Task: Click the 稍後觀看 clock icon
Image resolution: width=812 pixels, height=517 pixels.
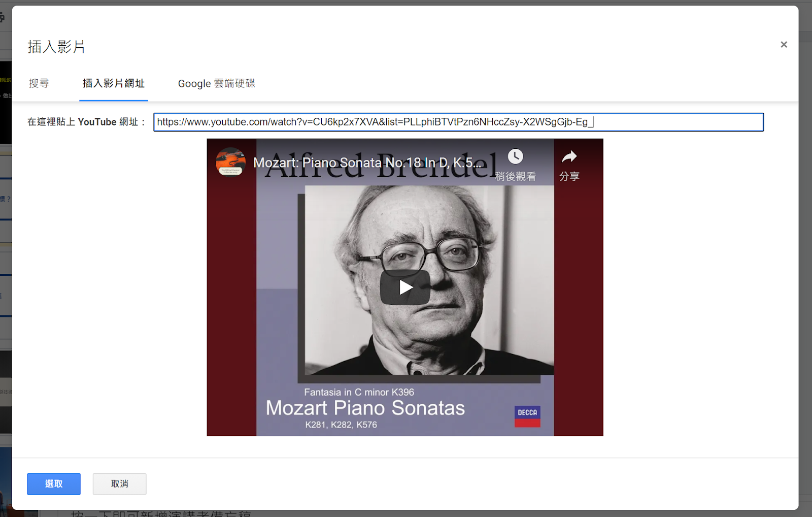Action: click(x=515, y=156)
